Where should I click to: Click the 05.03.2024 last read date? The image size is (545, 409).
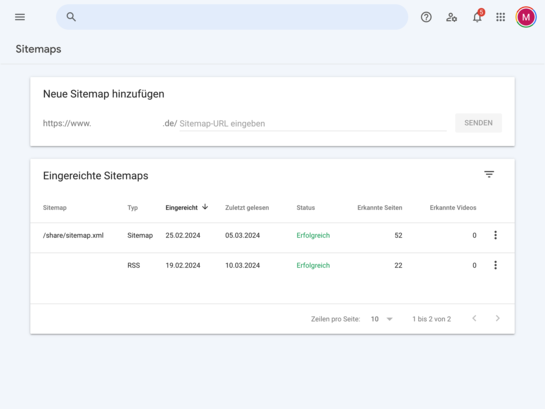242,235
